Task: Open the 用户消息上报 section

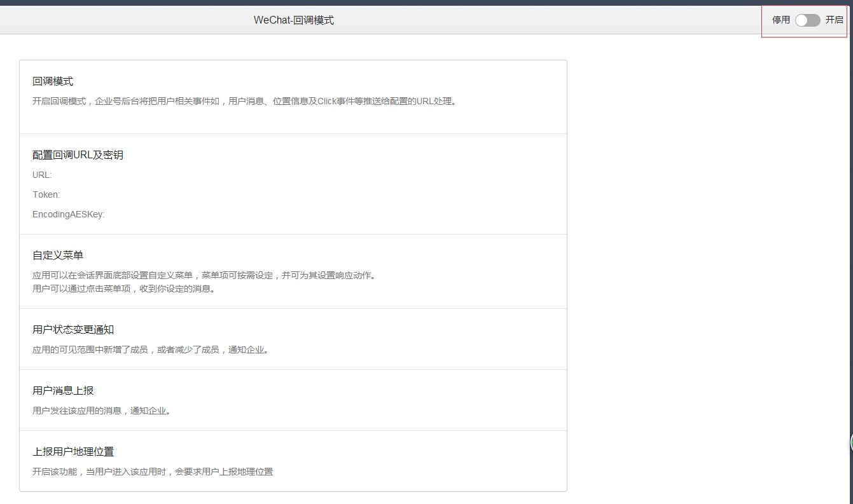Action: [63, 390]
